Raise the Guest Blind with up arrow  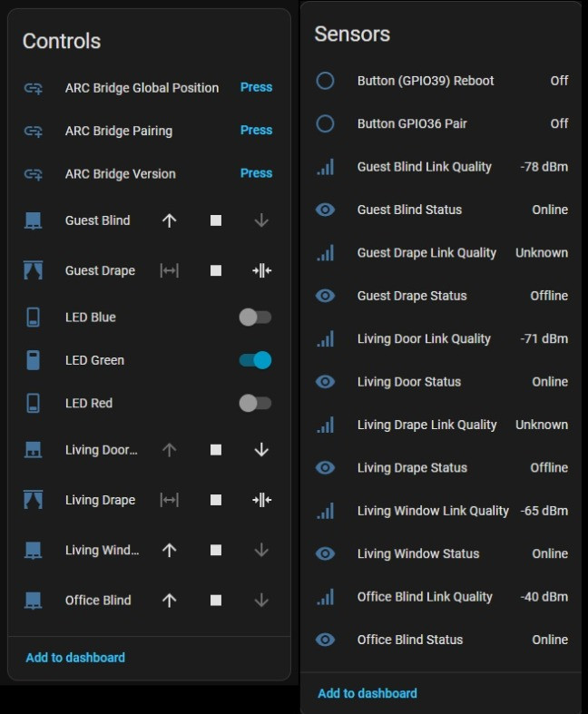(170, 220)
